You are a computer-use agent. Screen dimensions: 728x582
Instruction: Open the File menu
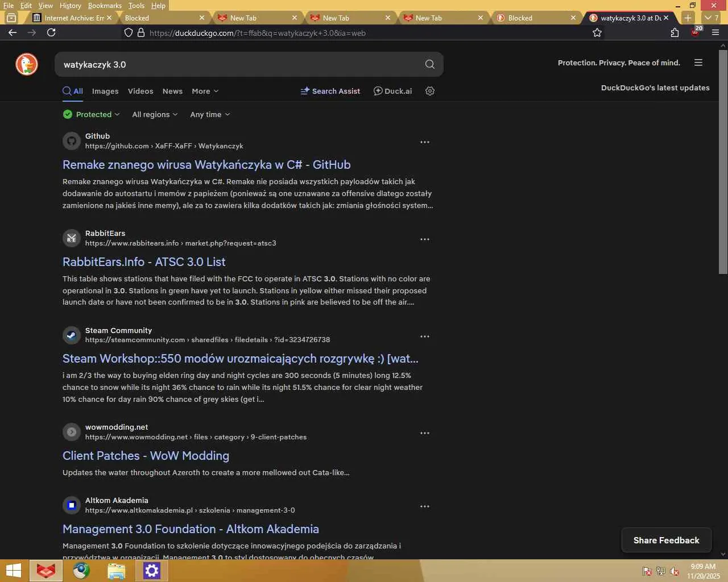(9, 5)
